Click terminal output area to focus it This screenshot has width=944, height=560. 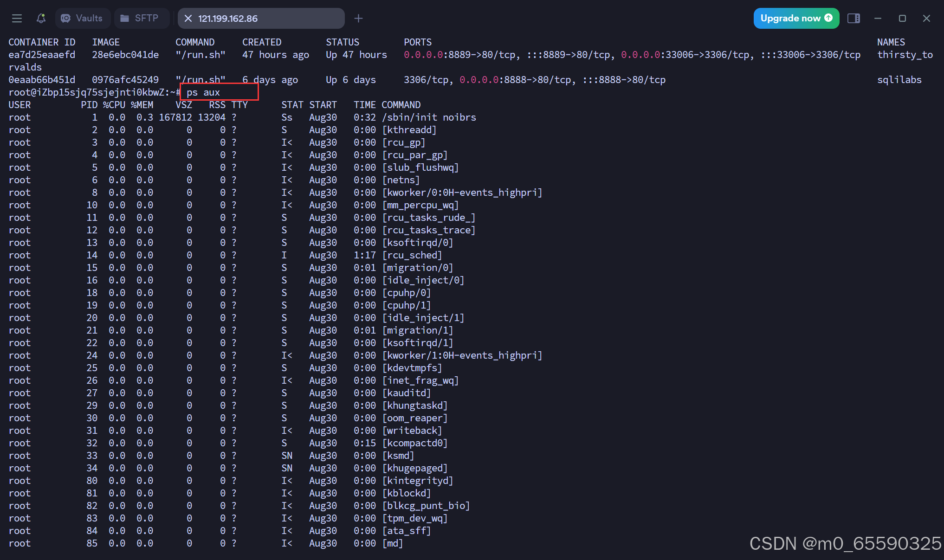(464, 325)
